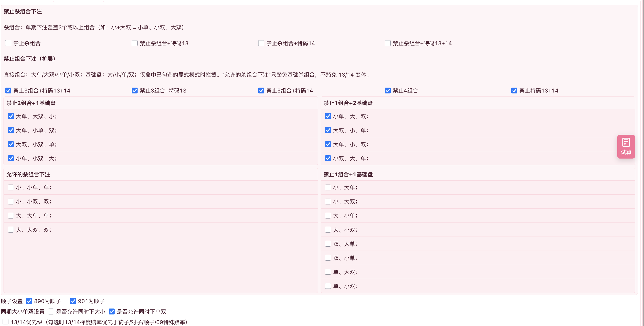Image resolution: width=644 pixels, height=326 pixels.
Task: Click the 禁止1组合+1基础盘 panel title
Action: [348, 174]
